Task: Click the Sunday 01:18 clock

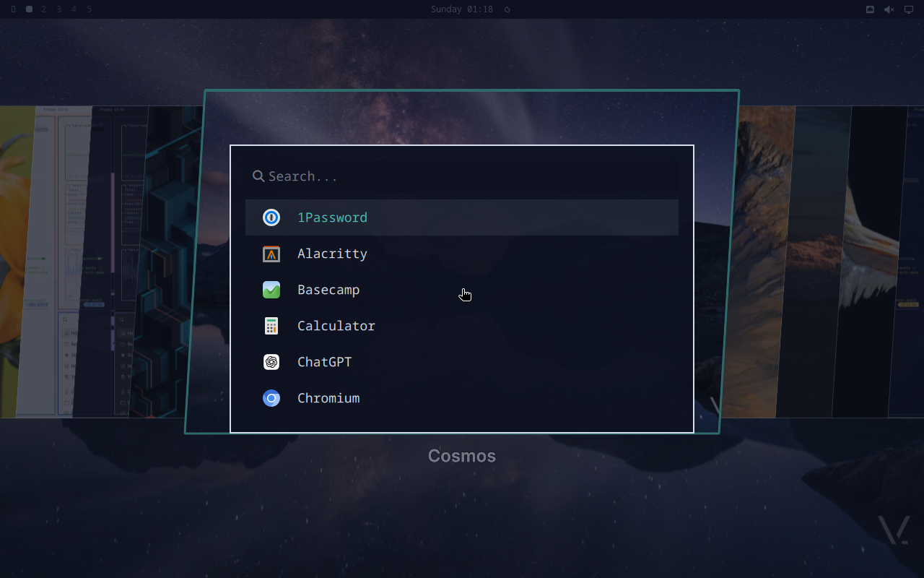Action: [x=462, y=9]
